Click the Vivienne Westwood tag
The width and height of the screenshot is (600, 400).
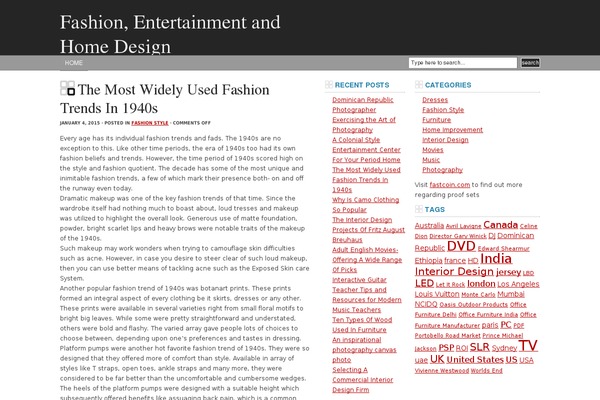(442, 371)
